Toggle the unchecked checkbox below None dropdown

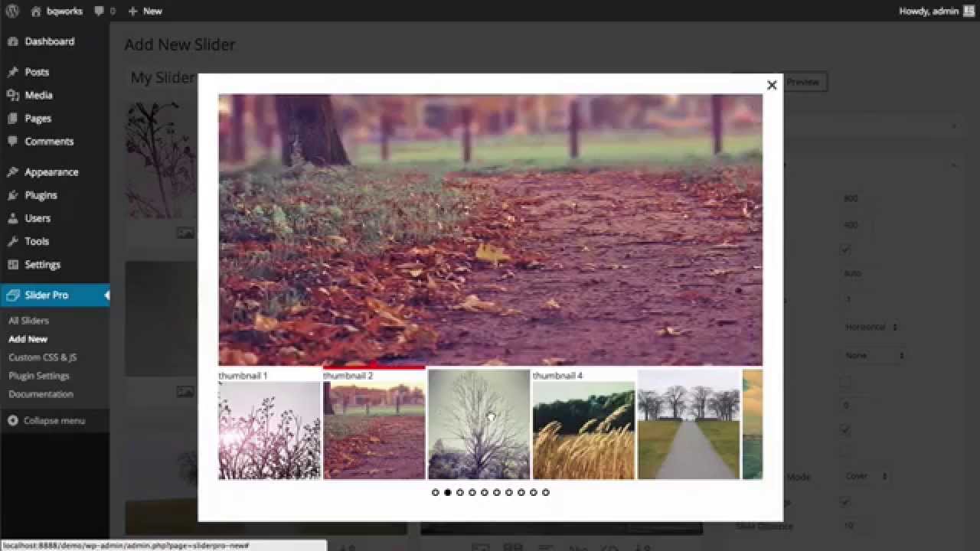845,382
